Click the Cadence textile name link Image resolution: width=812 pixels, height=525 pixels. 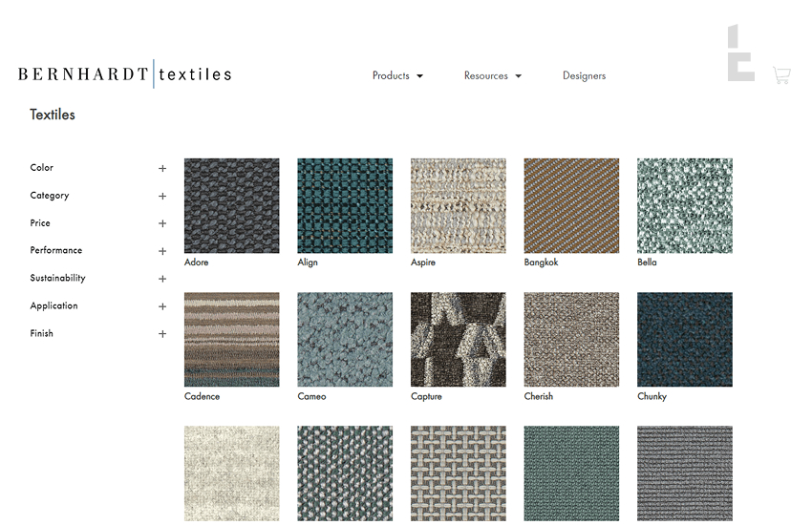tap(202, 396)
